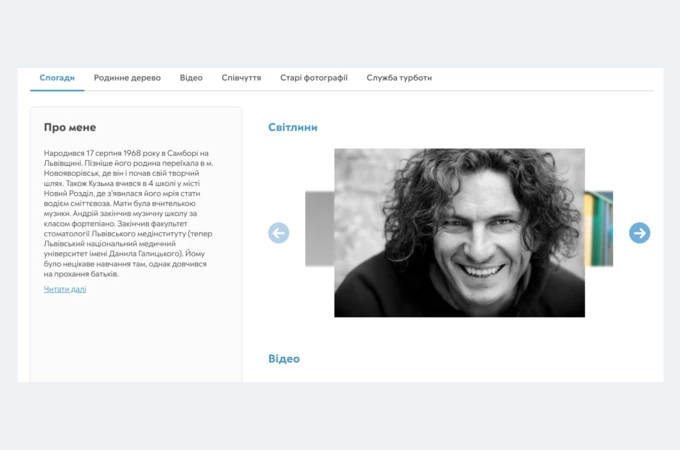Click the biography line ending на прохання батьків
680x450 pixels.
point(81,274)
